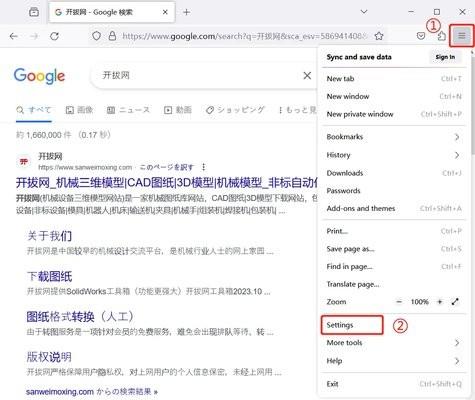Open Firefox hamburger application menu

pyautogui.click(x=462, y=35)
